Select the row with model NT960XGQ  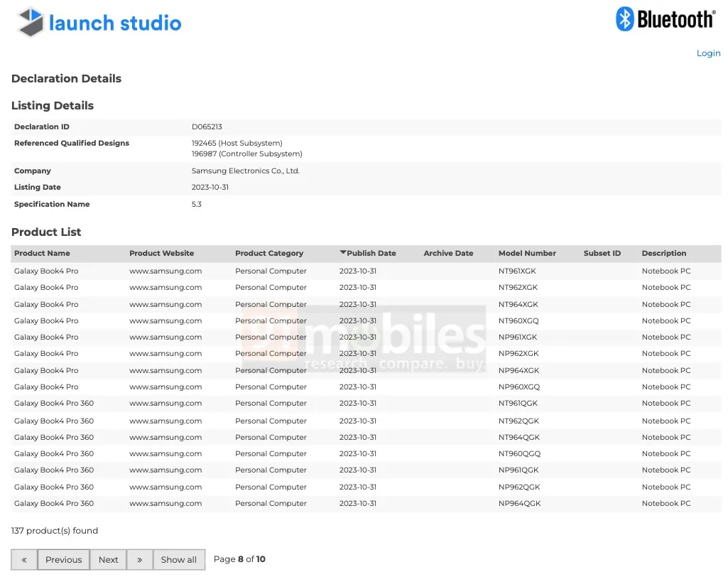pos(518,321)
